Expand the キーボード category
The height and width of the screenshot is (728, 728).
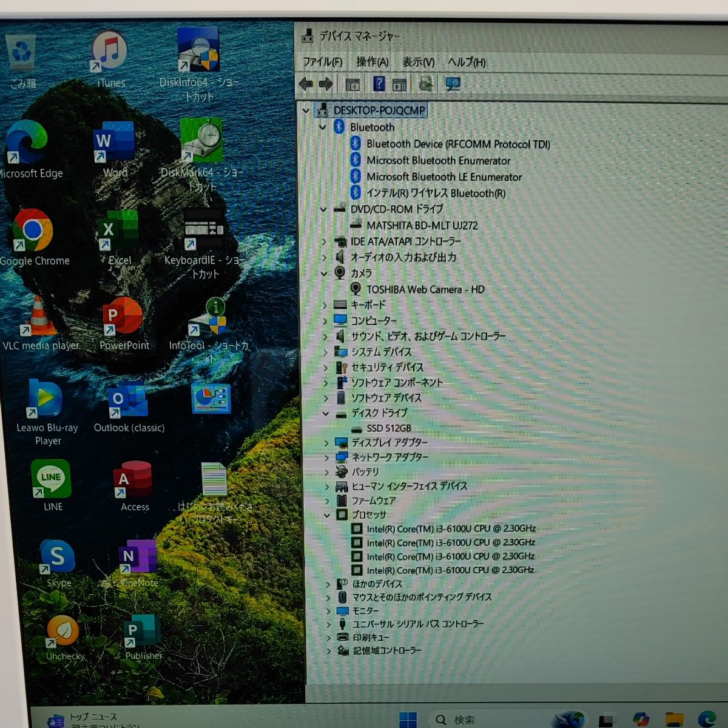pos(325,305)
